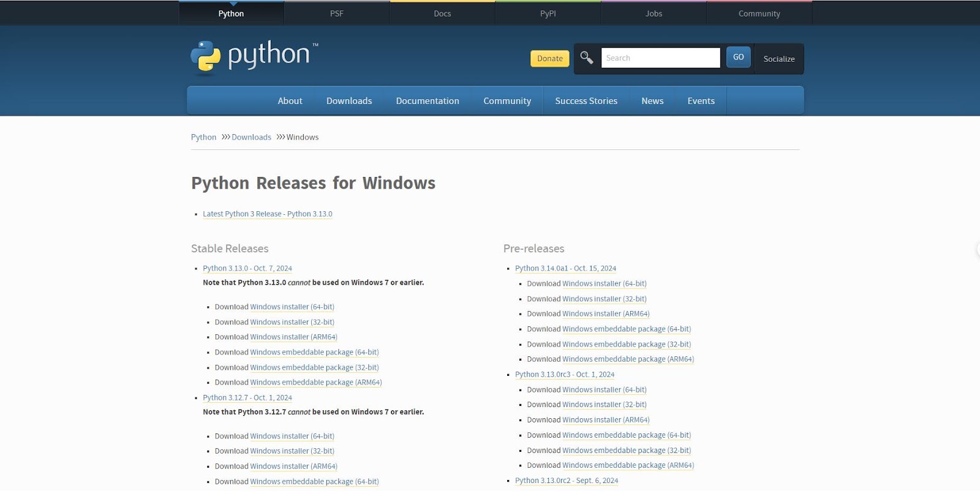The width and height of the screenshot is (980, 491).
Task: Download Python 3.13.0 Windows installer (32-bit)
Action: [x=292, y=322]
